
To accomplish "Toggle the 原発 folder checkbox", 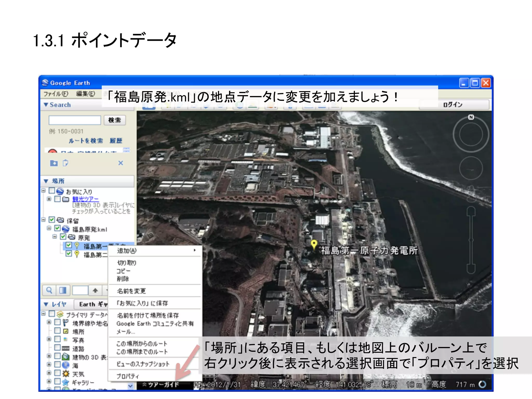I will (63, 237).
